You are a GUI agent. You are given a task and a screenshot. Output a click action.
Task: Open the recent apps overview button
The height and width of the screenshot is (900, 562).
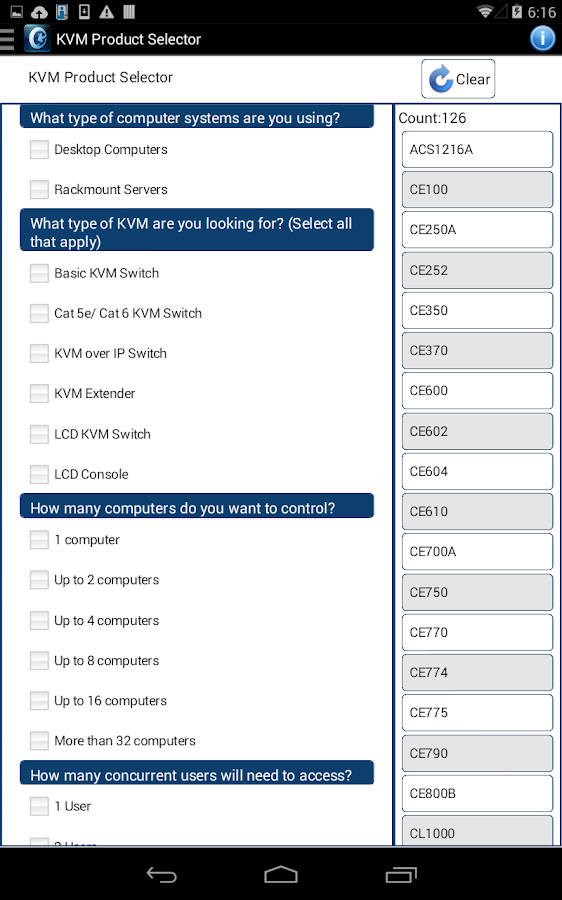click(401, 874)
